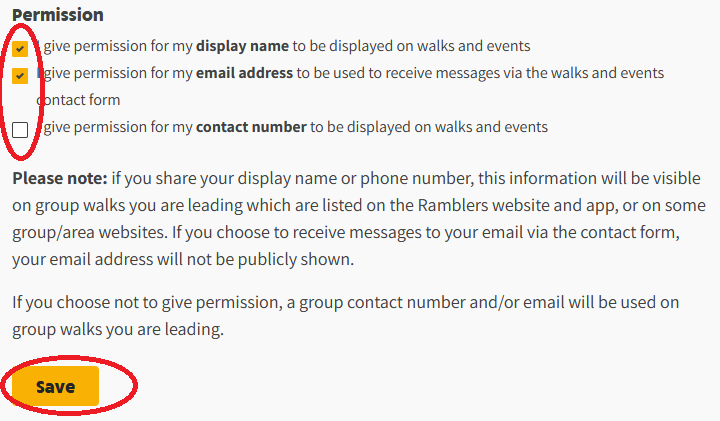Click 'give permission for my' in the first row

(x=118, y=46)
